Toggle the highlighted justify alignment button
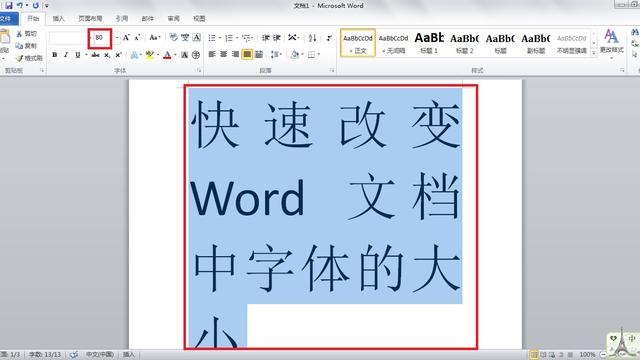 tap(247, 54)
